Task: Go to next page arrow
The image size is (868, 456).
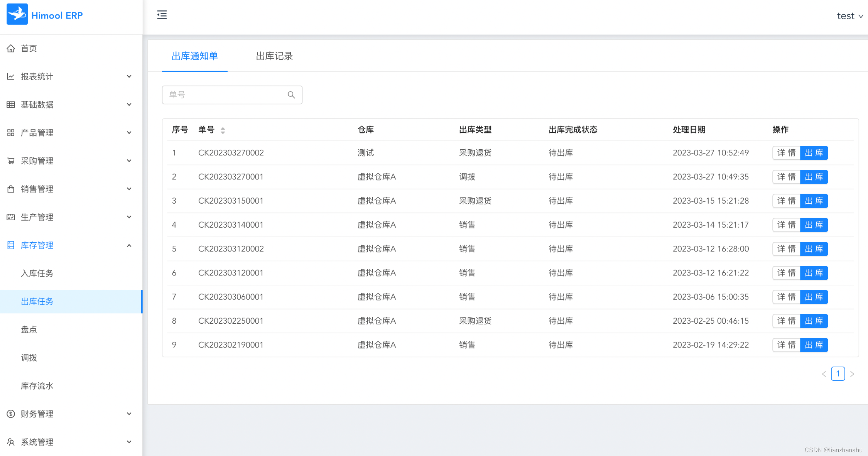Action: point(852,374)
